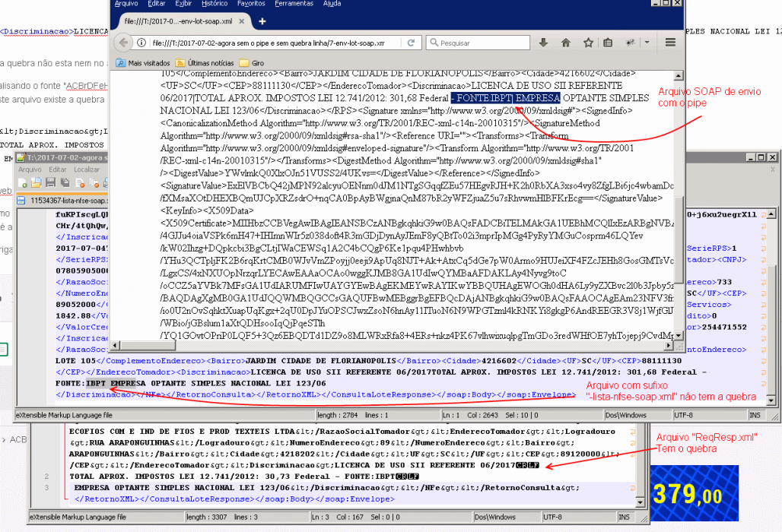Click the ReqResp editor scroll down arrow
Screen dimensions: 782x532
tap(641, 502)
